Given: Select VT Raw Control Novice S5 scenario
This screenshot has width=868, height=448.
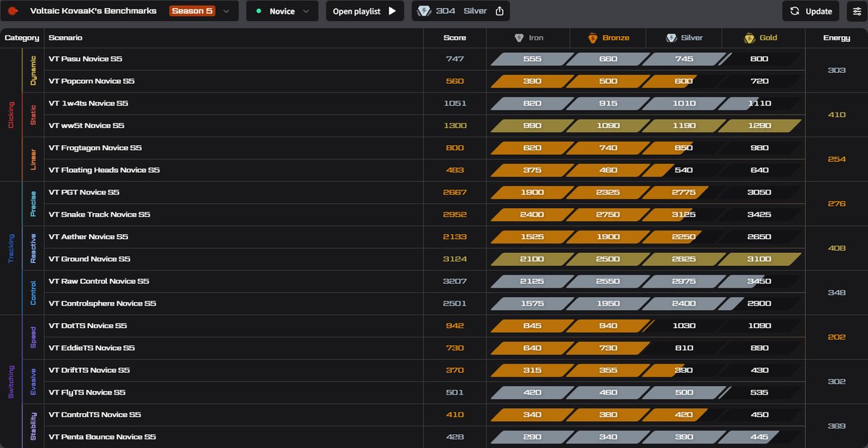Looking at the screenshot, I should click(x=98, y=281).
